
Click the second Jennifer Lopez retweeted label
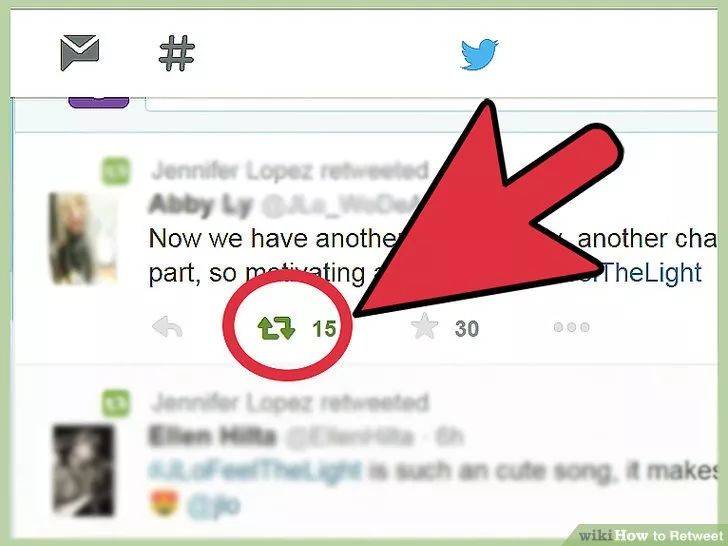(x=290, y=403)
